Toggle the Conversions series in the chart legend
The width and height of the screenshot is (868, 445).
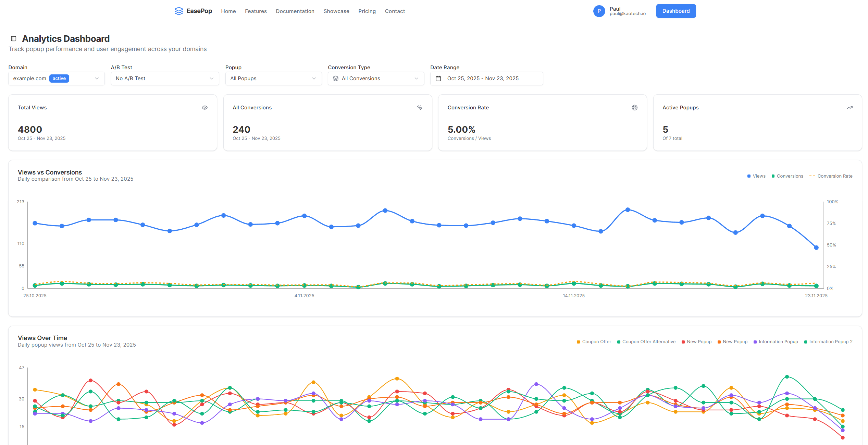(787, 176)
